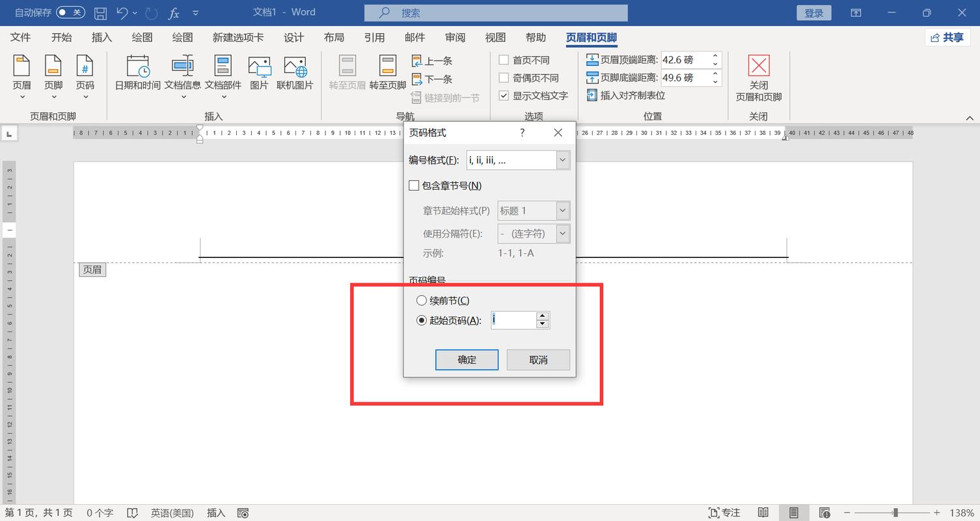Viewport: 980px width, 521px height.
Task: Close the 页码格式 dialog
Action: (x=558, y=132)
